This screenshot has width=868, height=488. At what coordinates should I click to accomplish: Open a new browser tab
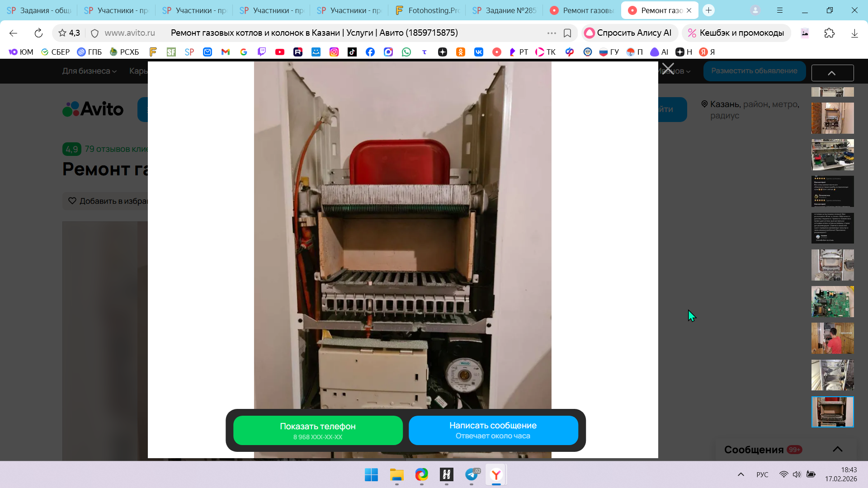708,10
